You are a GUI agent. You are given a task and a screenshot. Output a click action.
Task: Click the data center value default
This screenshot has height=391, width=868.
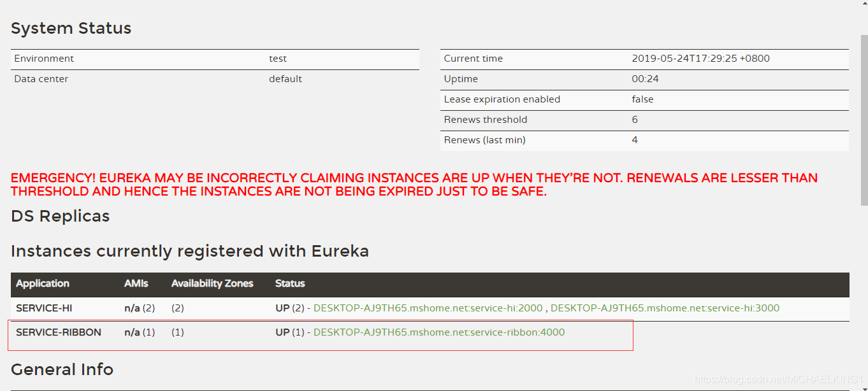click(286, 79)
